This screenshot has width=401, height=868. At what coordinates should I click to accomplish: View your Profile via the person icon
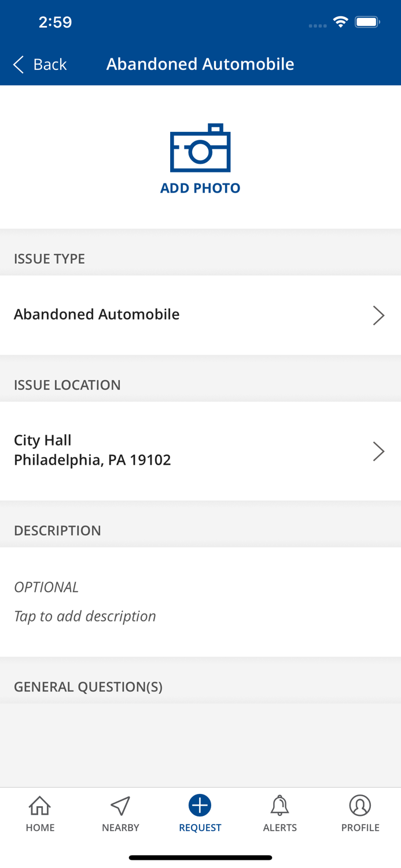[360, 805]
